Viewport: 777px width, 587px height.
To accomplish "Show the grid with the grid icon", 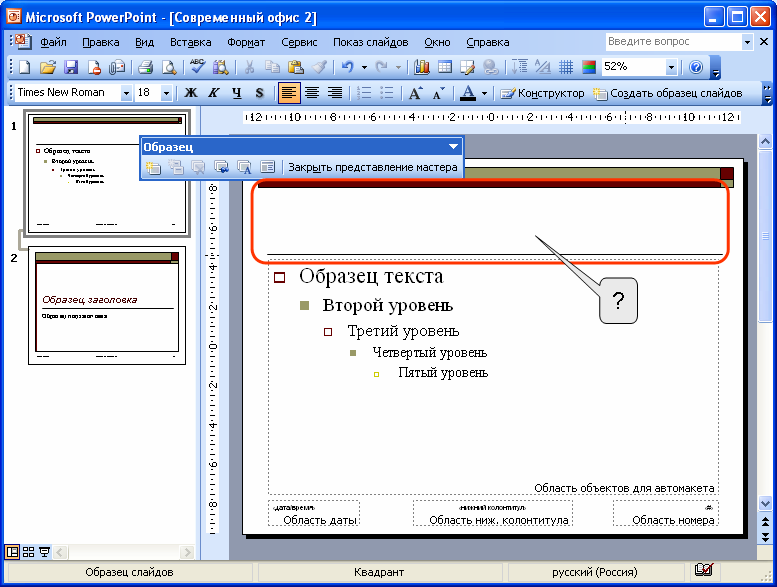I will (566, 67).
